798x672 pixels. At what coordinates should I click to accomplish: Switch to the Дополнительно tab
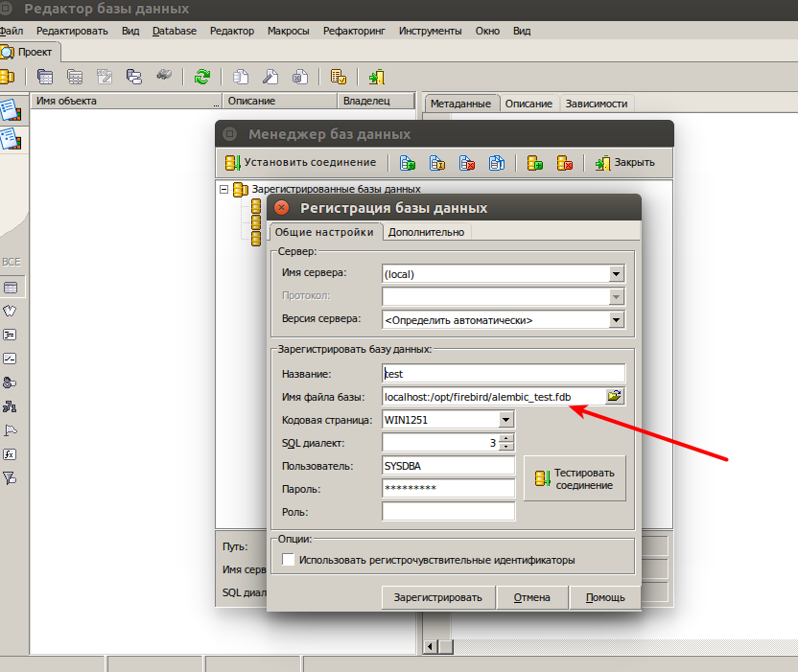click(x=426, y=233)
